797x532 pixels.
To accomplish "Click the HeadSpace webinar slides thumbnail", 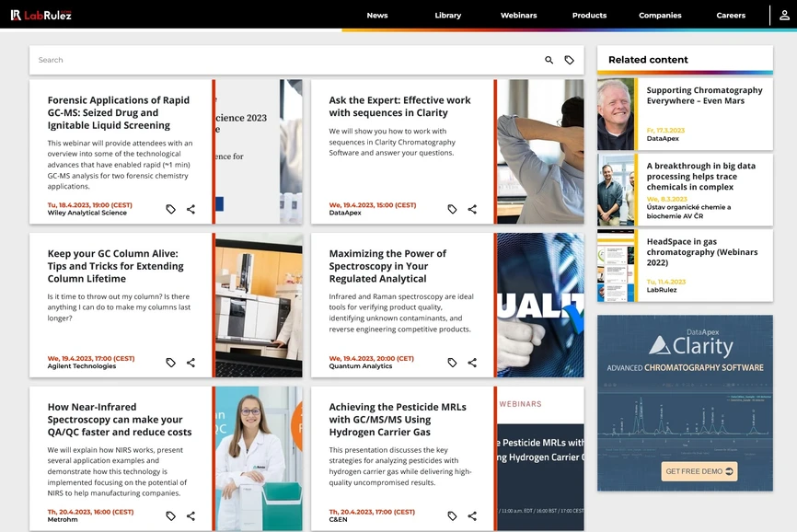I will [x=616, y=265].
